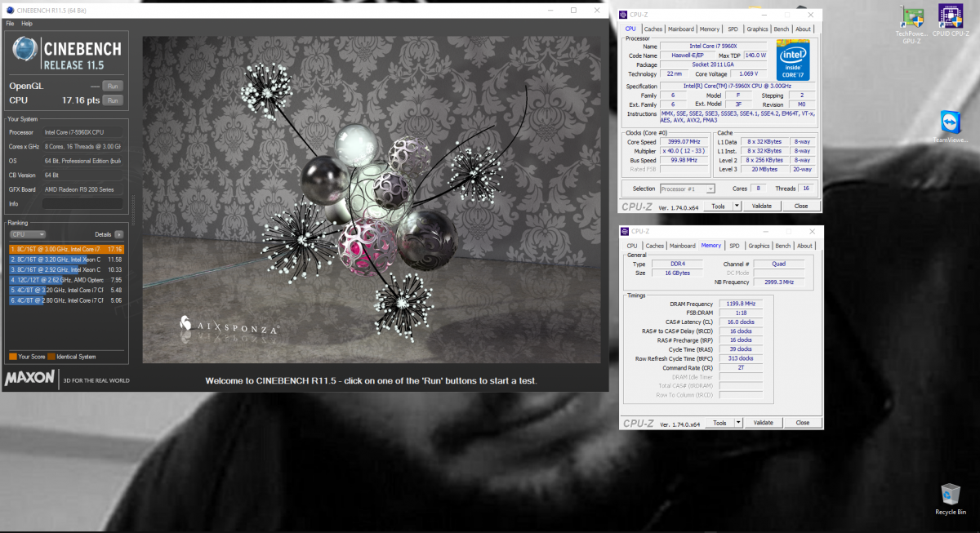Click Tools button in lower CPU-Z window
Screen dimensions: 980x533
coord(719,423)
